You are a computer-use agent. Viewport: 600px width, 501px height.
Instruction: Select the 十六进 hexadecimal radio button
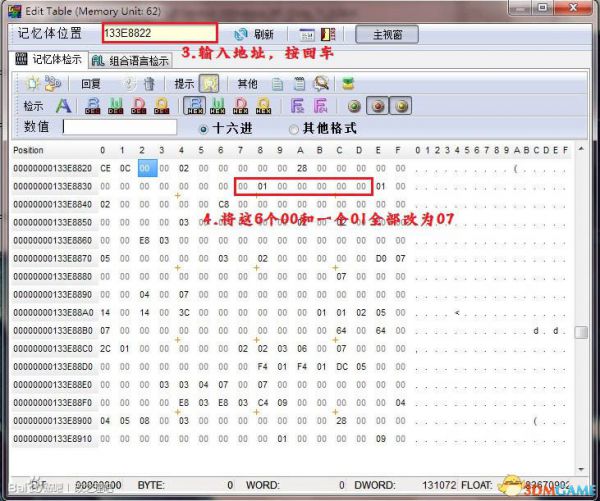[x=204, y=129]
